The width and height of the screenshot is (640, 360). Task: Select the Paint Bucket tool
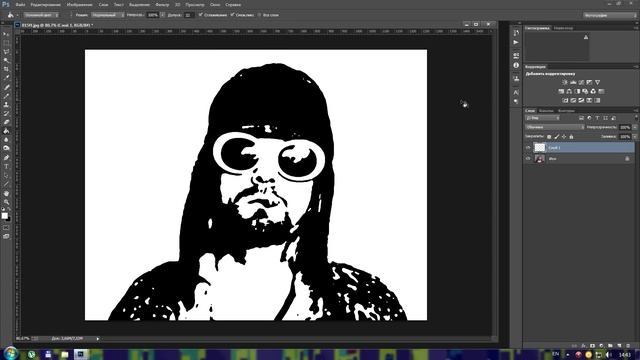tap(6, 131)
